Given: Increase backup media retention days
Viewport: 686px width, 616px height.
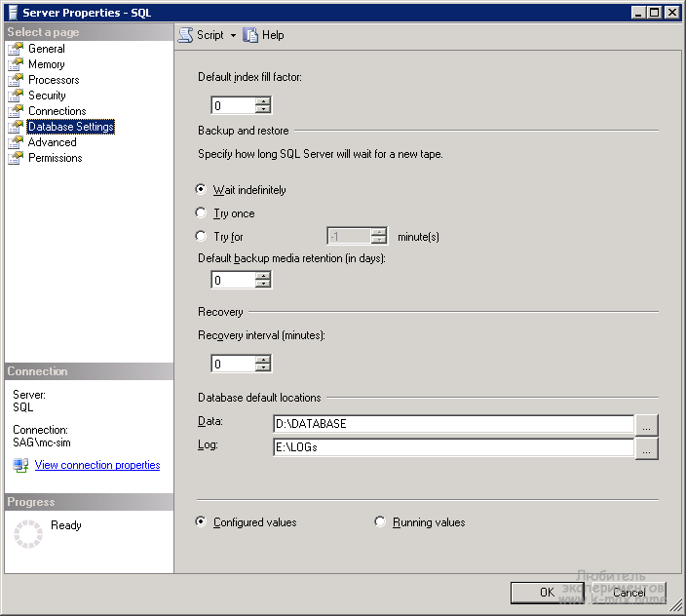Looking at the screenshot, I should click(x=263, y=276).
